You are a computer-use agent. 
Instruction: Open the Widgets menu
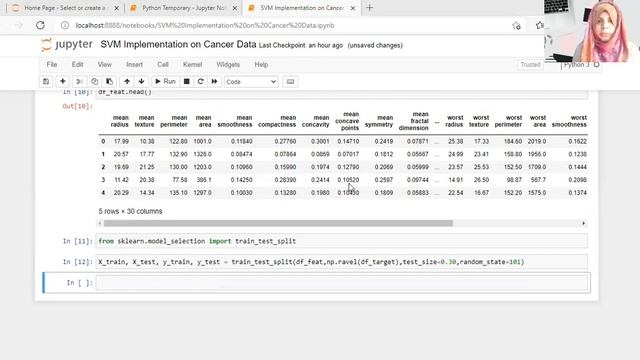pos(228,64)
